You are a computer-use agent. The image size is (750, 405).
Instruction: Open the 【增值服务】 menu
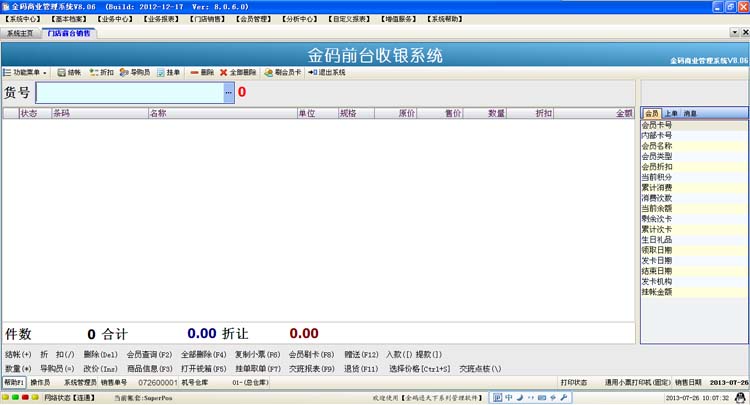398,19
